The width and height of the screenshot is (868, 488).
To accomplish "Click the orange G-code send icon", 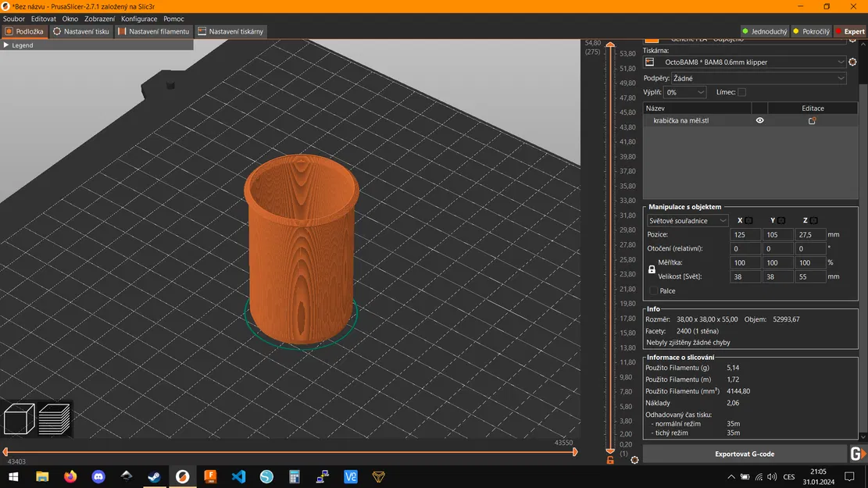I will click(x=857, y=454).
